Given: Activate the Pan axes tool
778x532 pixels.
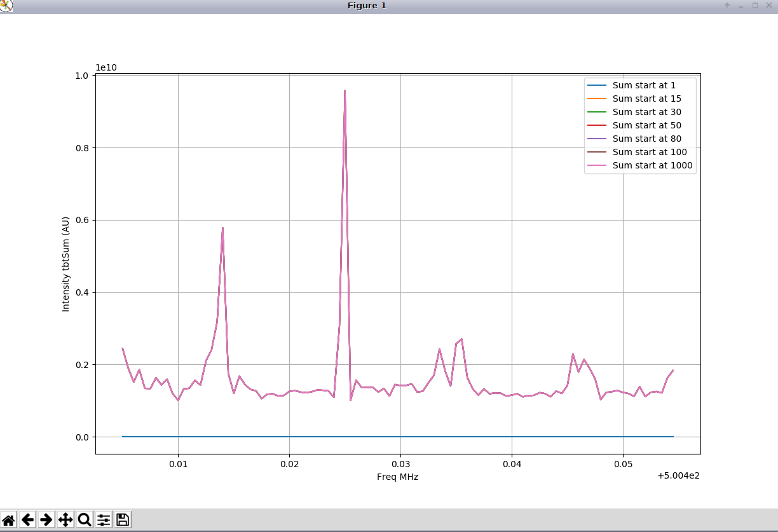Looking at the screenshot, I should pyautogui.click(x=65, y=520).
